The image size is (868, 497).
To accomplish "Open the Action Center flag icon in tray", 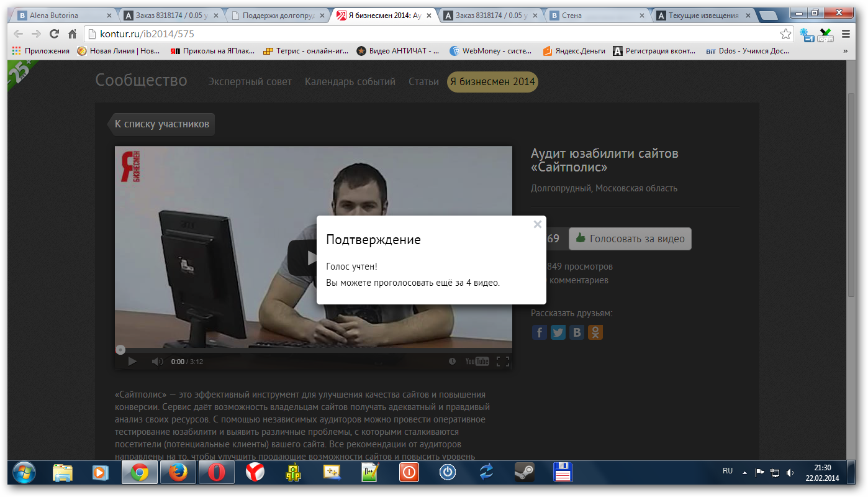I will point(759,473).
